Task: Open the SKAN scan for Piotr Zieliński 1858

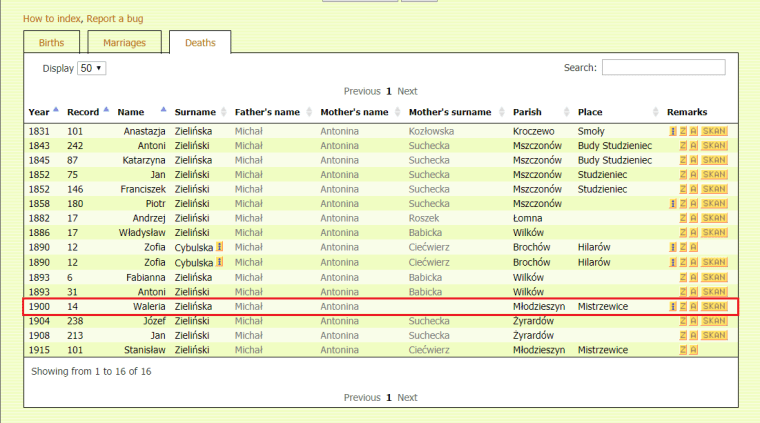Action: [x=714, y=204]
